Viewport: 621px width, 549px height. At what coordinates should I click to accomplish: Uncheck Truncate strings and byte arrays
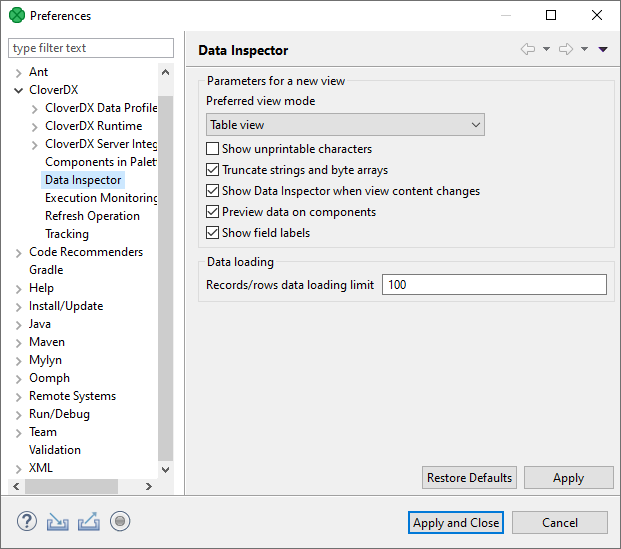(x=212, y=170)
